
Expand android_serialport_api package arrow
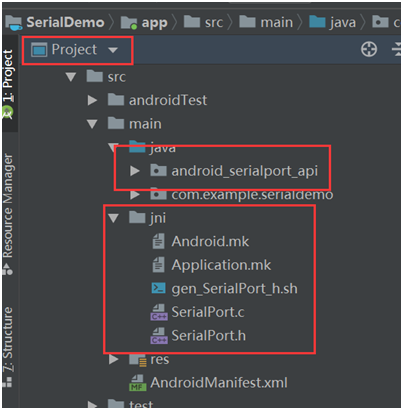pos(135,171)
